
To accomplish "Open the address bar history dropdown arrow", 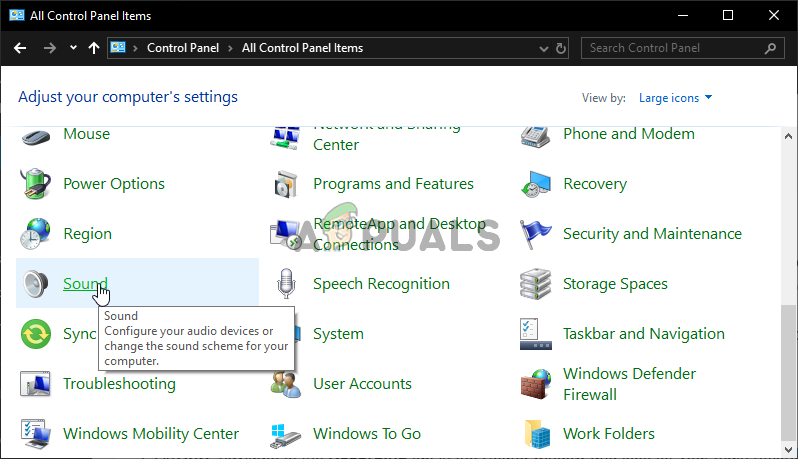I will click(541, 48).
